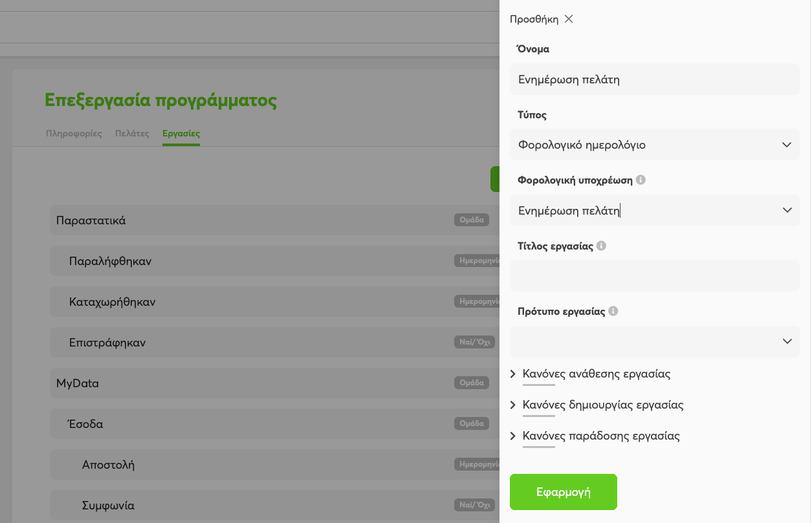812x523 pixels.
Task: Expand Κανόνες ανάθεσης εργασίας section
Action: pyautogui.click(x=595, y=374)
